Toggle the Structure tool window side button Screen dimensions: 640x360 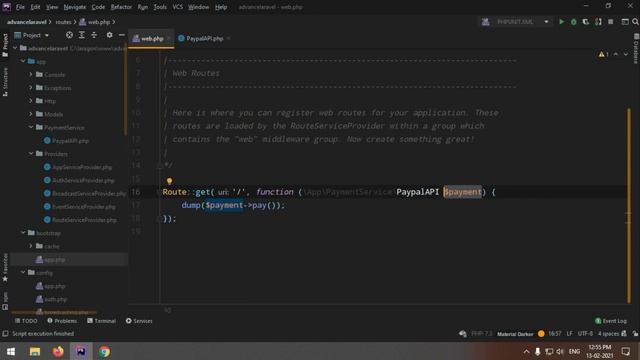coord(5,82)
